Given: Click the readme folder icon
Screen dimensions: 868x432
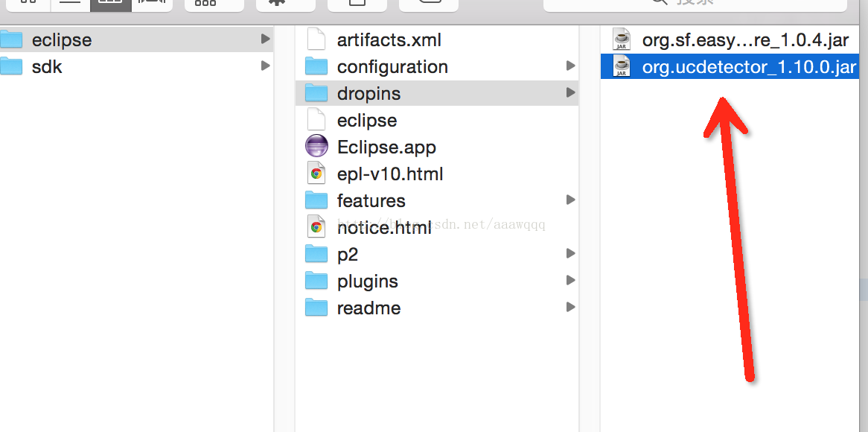Looking at the screenshot, I should (x=316, y=308).
